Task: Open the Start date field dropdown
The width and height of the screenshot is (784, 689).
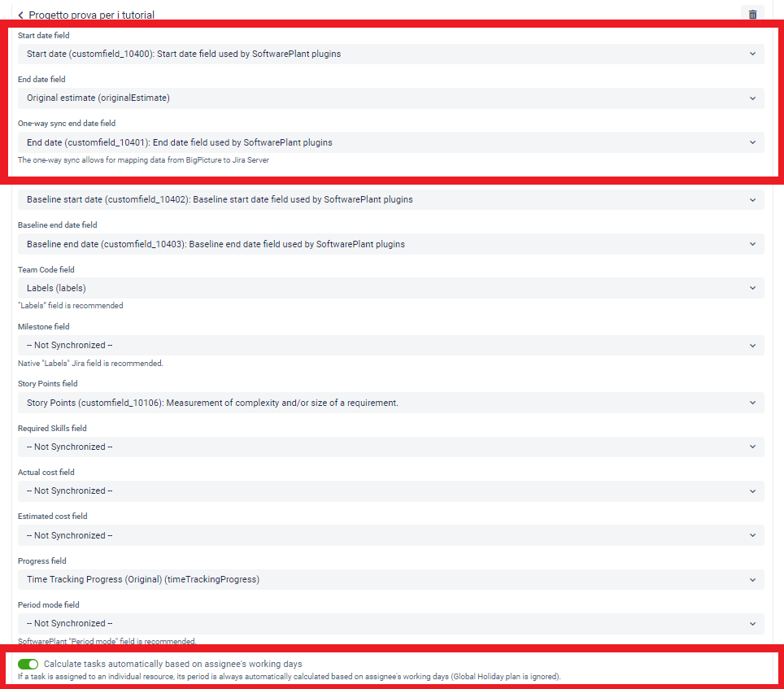Action: [390, 54]
